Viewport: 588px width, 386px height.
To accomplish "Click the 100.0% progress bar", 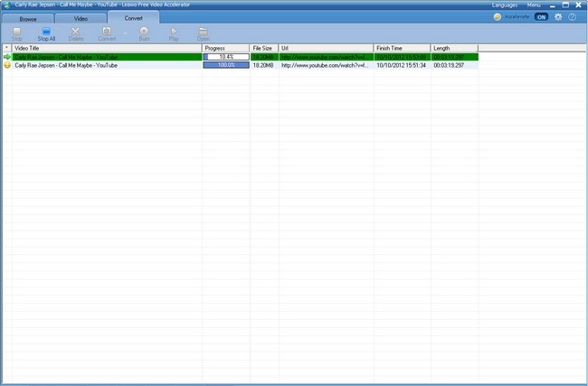I will pyautogui.click(x=226, y=65).
